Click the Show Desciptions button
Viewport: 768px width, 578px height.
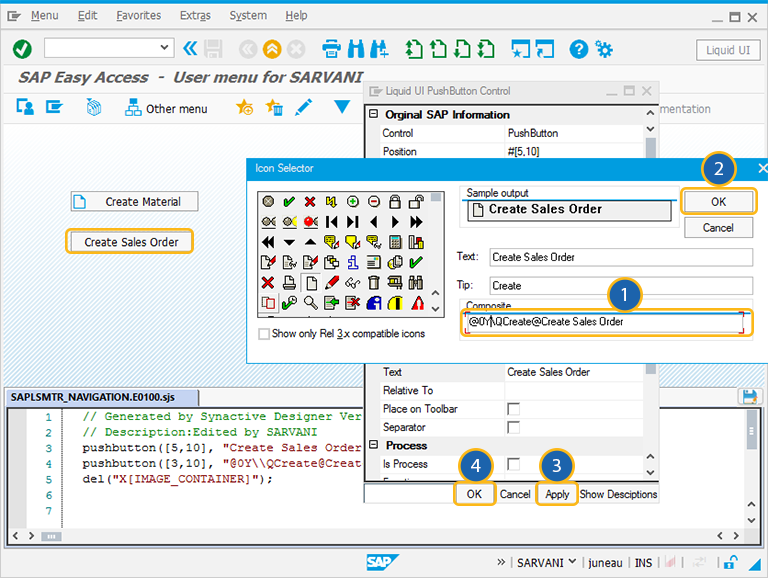click(618, 494)
